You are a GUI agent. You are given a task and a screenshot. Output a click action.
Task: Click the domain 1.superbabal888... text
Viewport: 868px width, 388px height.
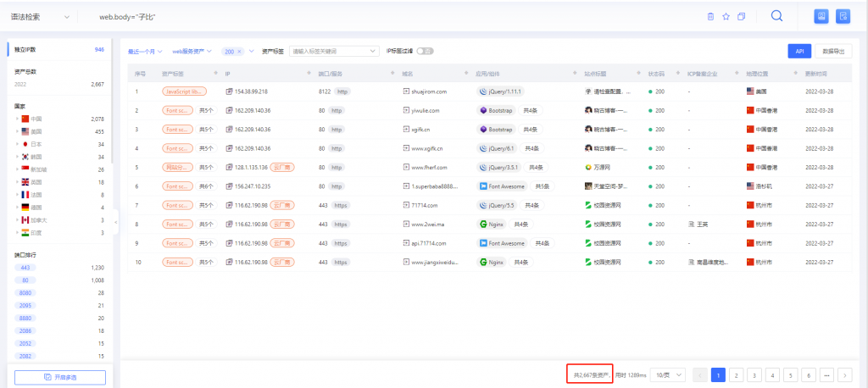pyautogui.click(x=435, y=186)
